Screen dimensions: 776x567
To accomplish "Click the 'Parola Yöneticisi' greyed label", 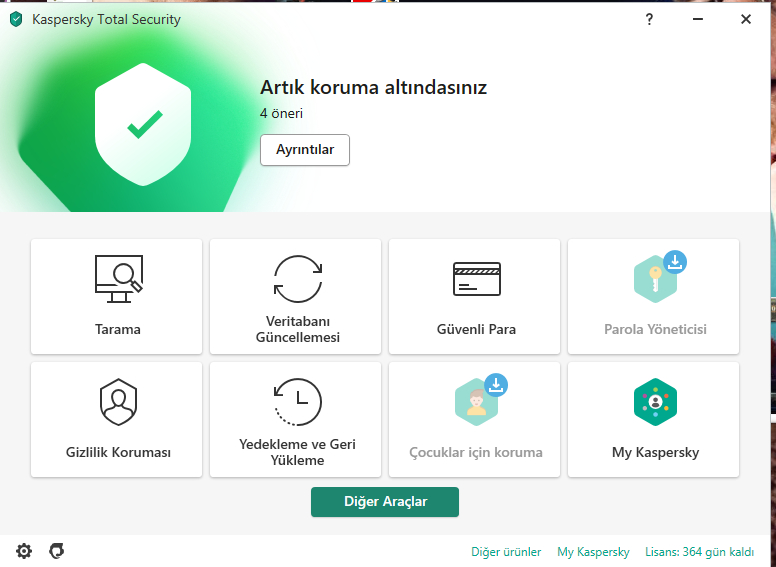I will tap(655, 330).
